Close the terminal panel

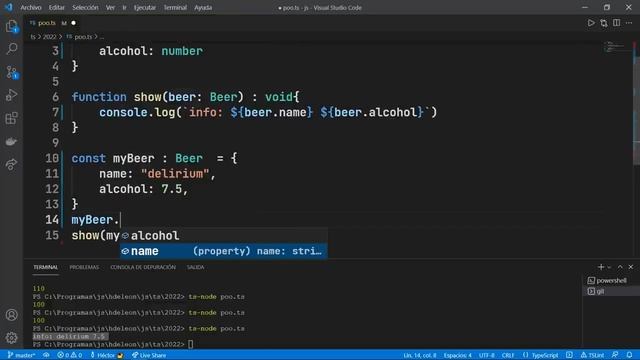[631, 267]
